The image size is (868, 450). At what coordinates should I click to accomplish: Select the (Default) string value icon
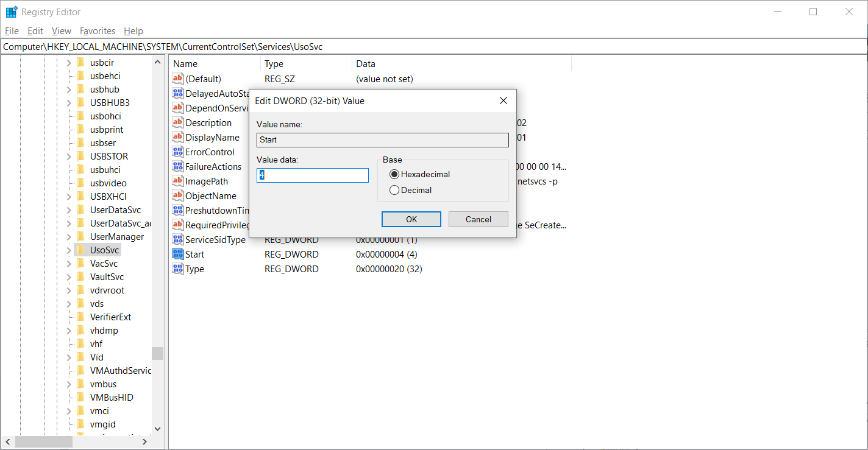(178, 79)
